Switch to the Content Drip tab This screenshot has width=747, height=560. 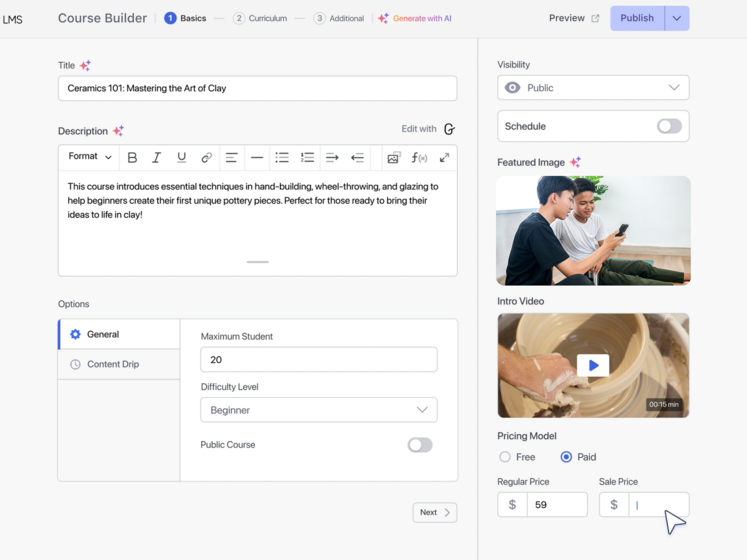(113, 364)
